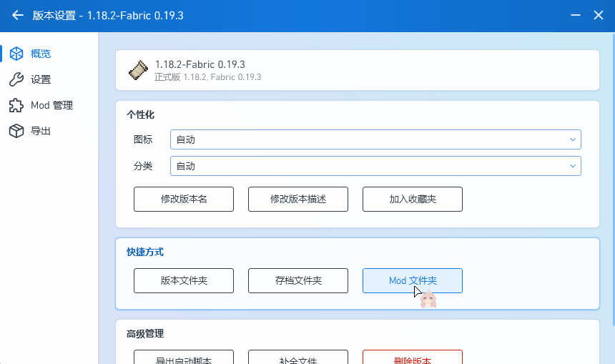The image size is (615, 364).
Task: Click the version scroll thumbnail icon
Action: (x=139, y=70)
